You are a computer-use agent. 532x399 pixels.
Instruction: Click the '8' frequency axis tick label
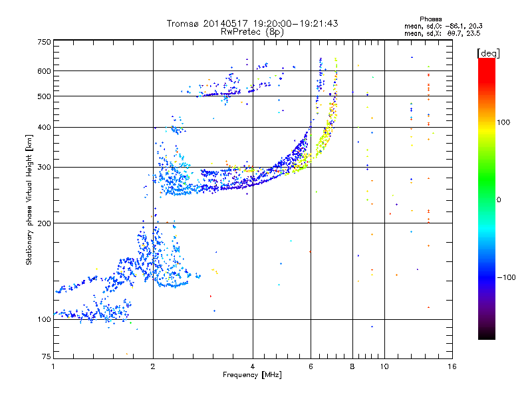pos(352,366)
